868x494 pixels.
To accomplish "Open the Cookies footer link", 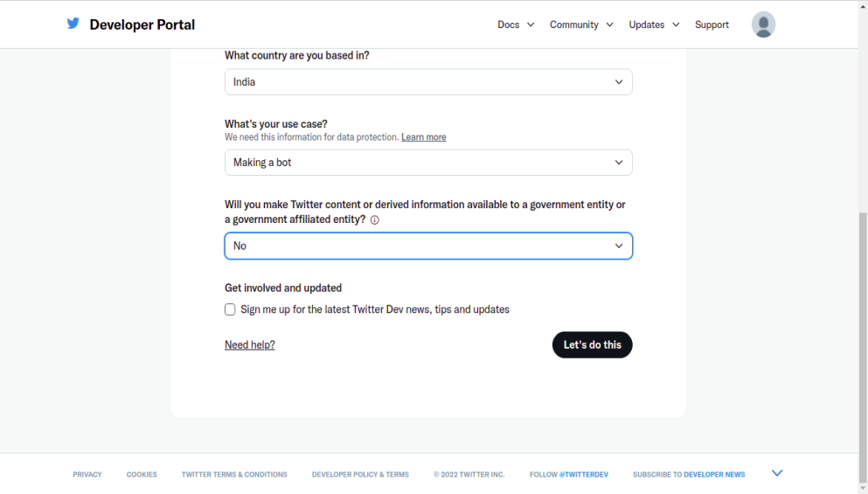I will (142, 475).
